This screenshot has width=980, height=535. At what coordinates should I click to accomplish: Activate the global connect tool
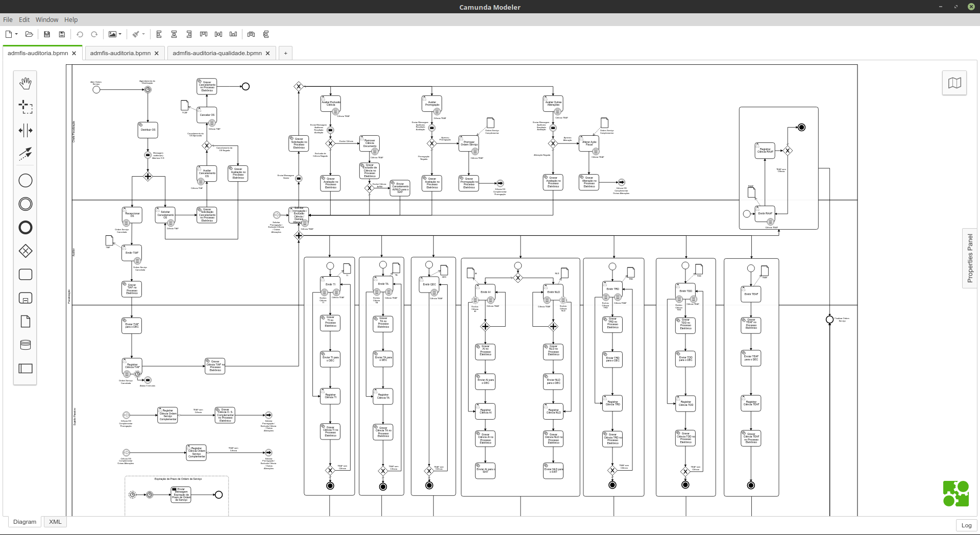[26, 154]
